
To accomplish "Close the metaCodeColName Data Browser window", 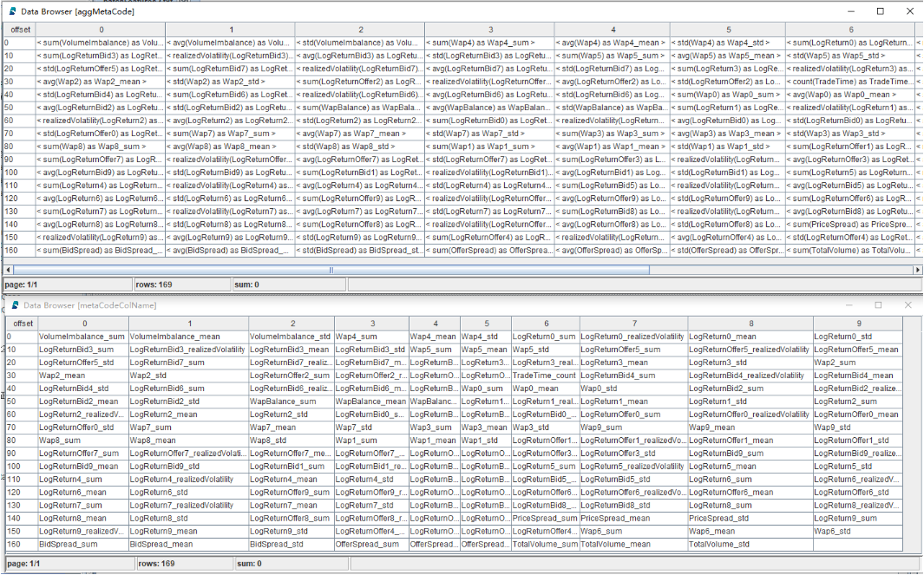I will pyautogui.click(x=908, y=304).
